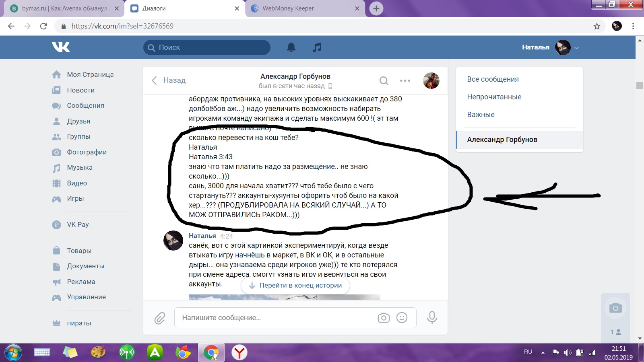The width and height of the screenshot is (644, 362).
Task: Record a voice message with microphone
Action: [432, 318]
